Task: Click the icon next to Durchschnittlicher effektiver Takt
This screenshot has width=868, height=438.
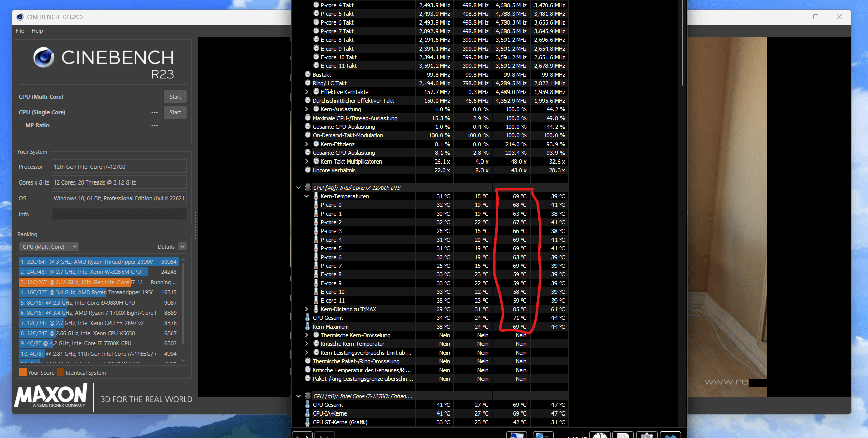Action: [x=308, y=100]
